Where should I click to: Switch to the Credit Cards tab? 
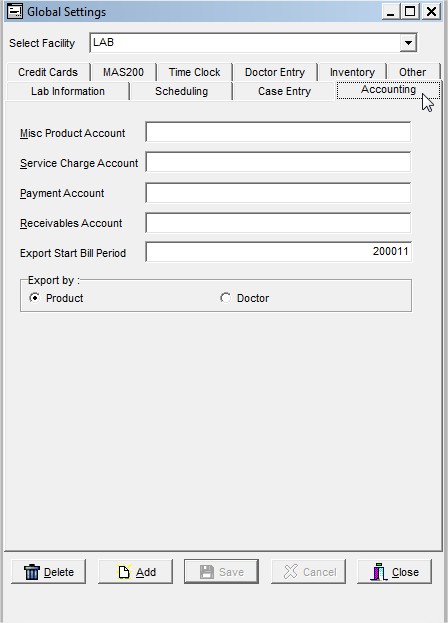(48, 72)
